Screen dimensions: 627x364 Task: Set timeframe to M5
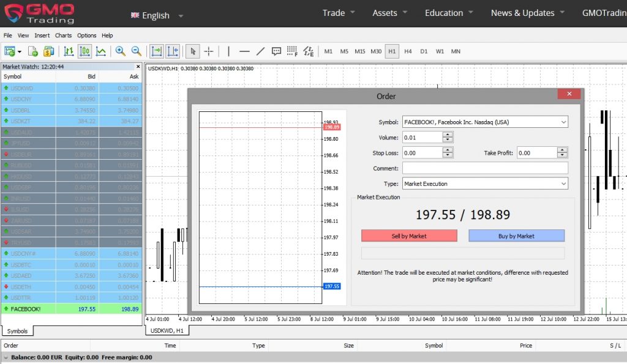point(344,51)
